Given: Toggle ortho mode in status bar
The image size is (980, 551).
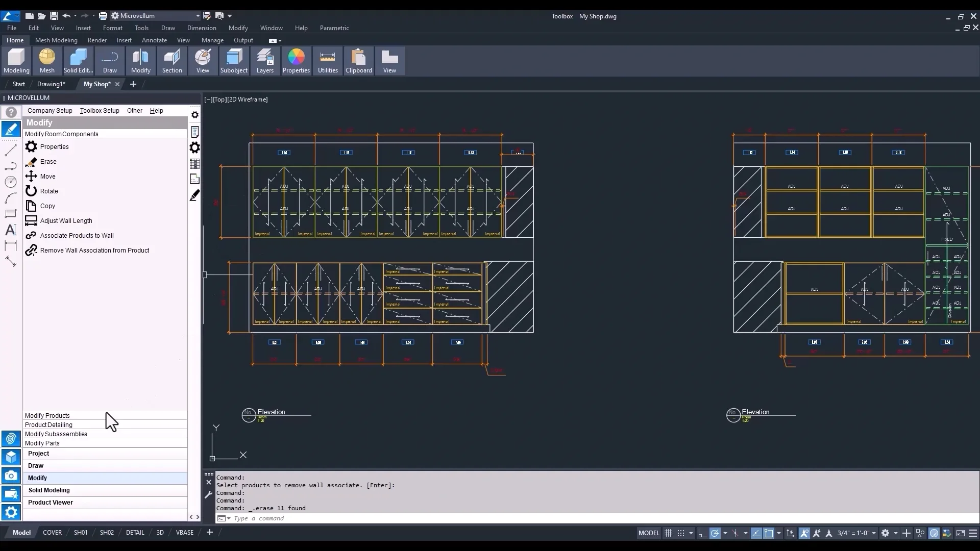Looking at the screenshot, I should (702, 533).
